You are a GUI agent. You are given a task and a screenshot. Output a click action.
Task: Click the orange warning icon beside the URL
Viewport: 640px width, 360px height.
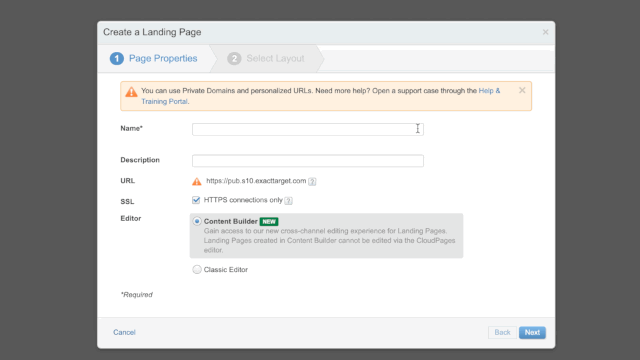(x=197, y=181)
